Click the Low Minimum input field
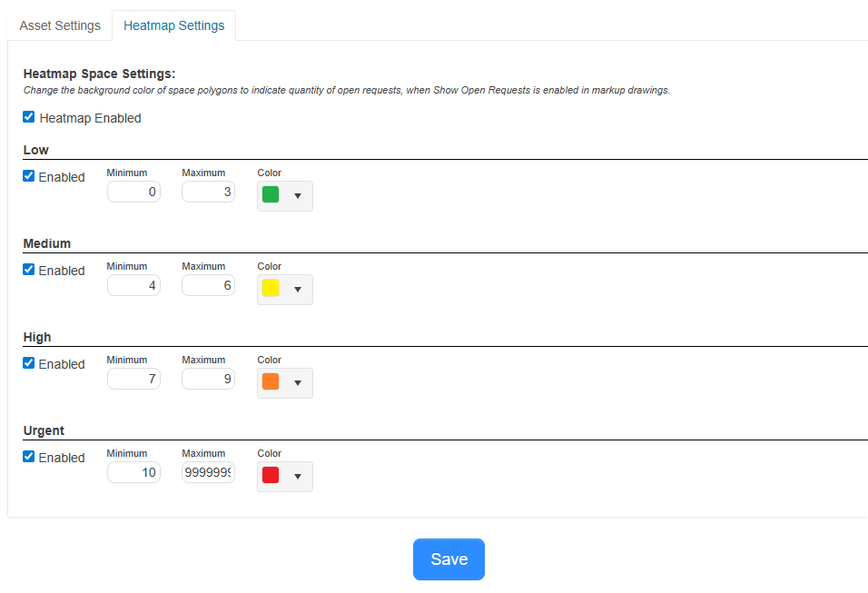Viewport: 868px width, 593px height. pos(133,192)
